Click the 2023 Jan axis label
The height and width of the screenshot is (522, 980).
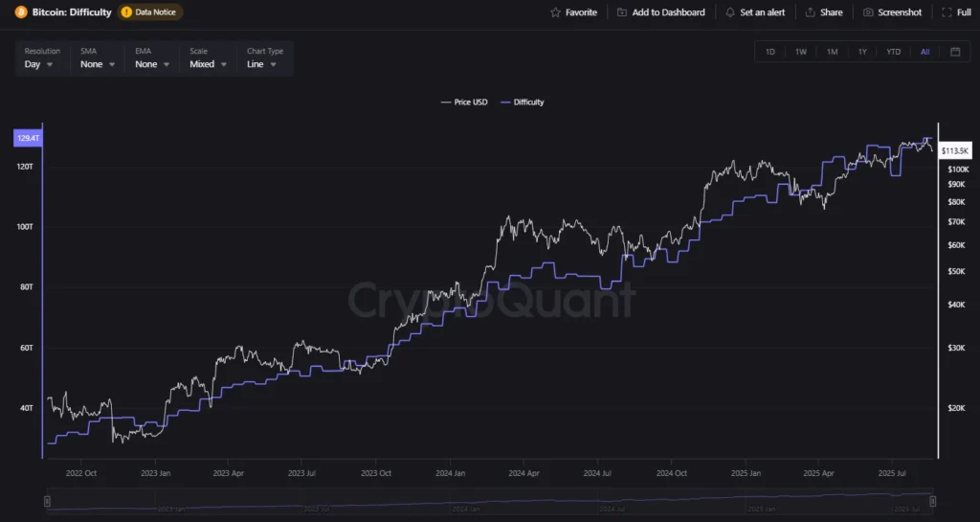[156, 473]
